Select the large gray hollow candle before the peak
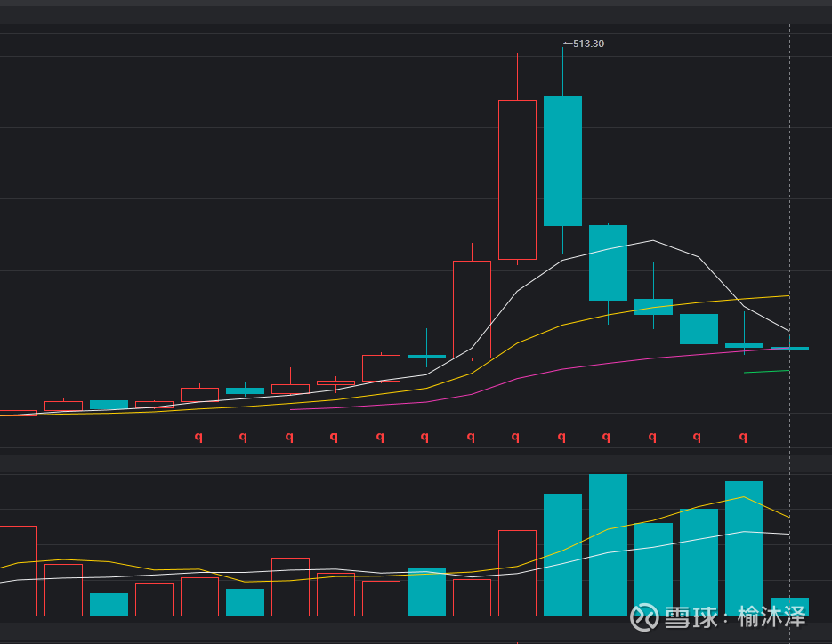The width and height of the screenshot is (832, 644). point(472,309)
